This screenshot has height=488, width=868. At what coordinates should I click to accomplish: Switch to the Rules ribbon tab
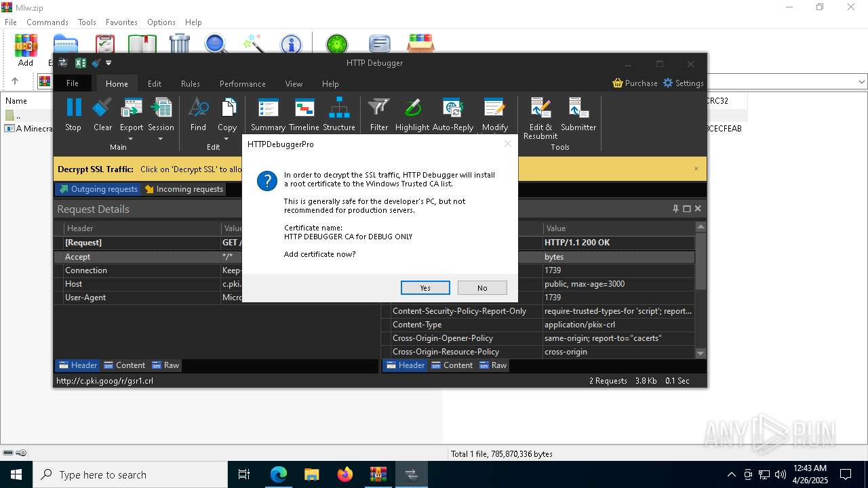[x=191, y=83]
